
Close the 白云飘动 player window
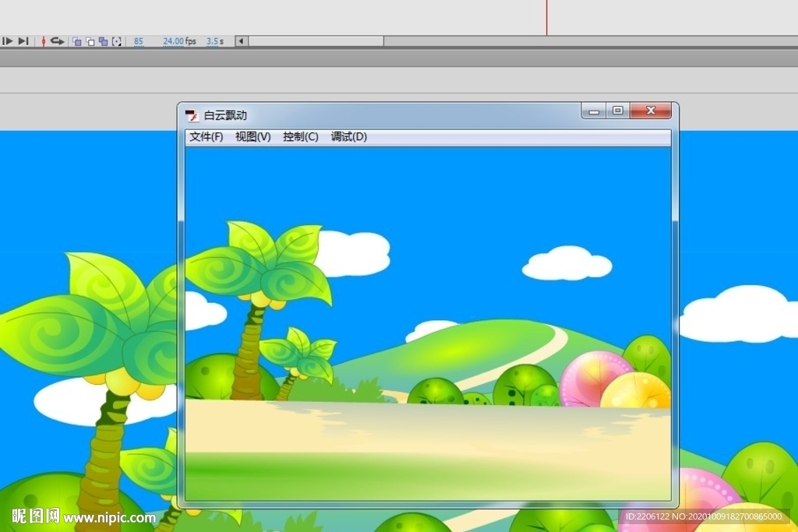[651, 111]
